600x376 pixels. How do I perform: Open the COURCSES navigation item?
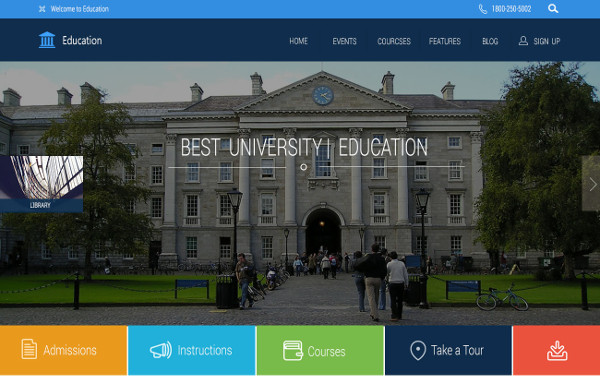(394, 41)
